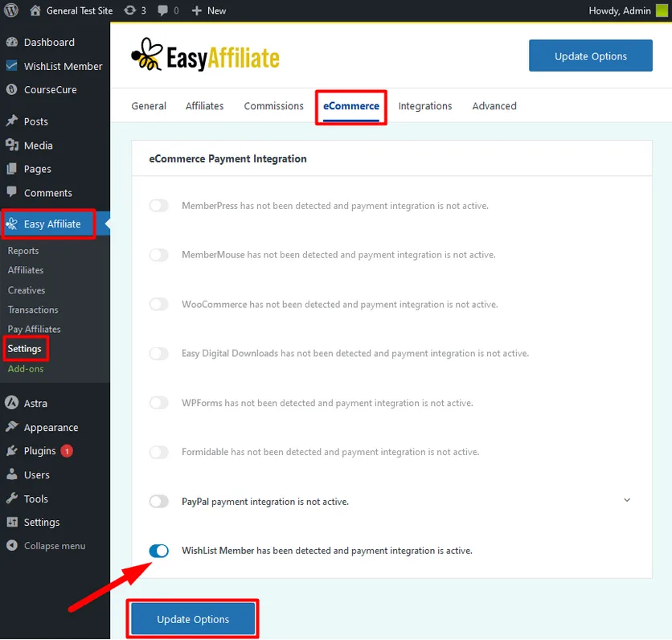
Task: Click the bottom Update Options button
Action: coord(193,619)
